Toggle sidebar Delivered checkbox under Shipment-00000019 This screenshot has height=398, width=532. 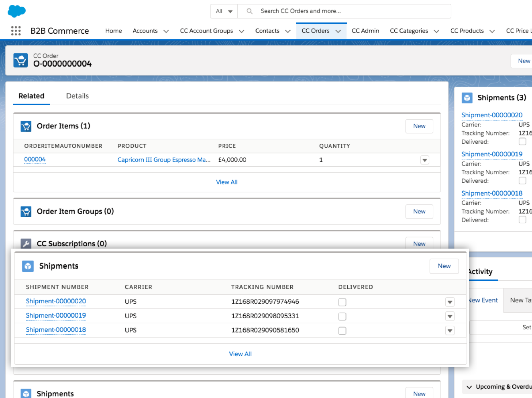point(522,181)
